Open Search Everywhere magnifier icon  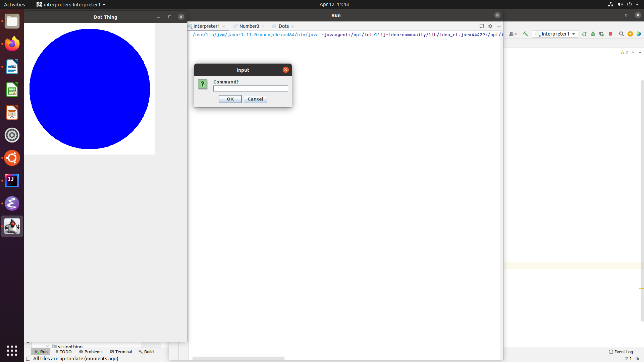pyautogui.click(x=621, y=34)
